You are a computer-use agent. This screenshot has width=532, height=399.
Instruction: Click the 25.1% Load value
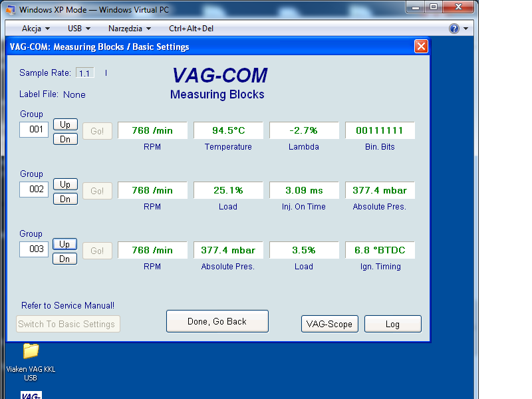(x=228, y=190)
